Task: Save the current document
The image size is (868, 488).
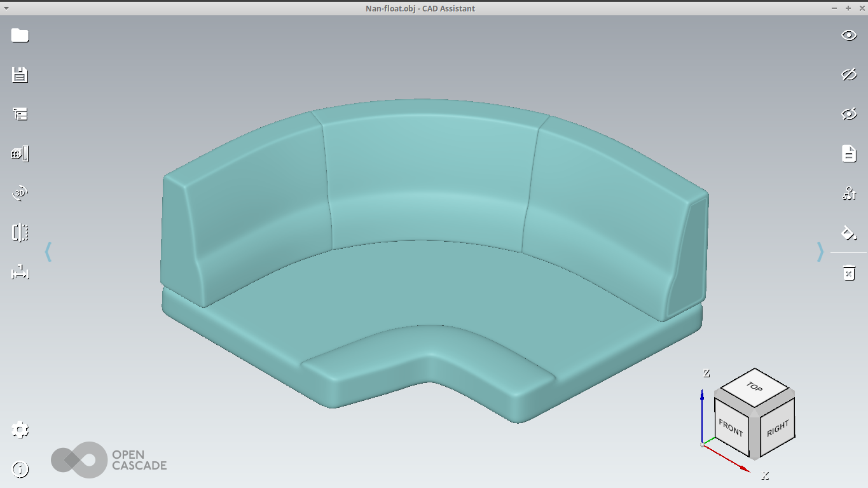Action: click(19, 74)
